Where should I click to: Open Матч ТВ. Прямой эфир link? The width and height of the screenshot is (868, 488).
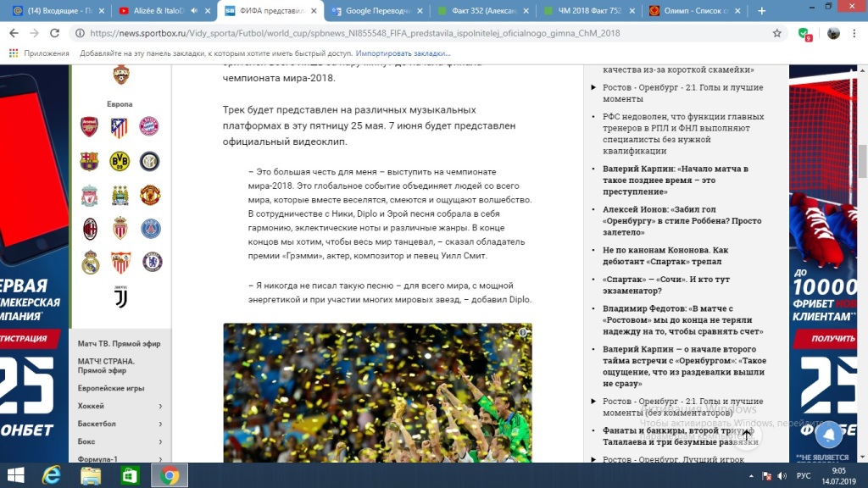(x=119, y=344)
